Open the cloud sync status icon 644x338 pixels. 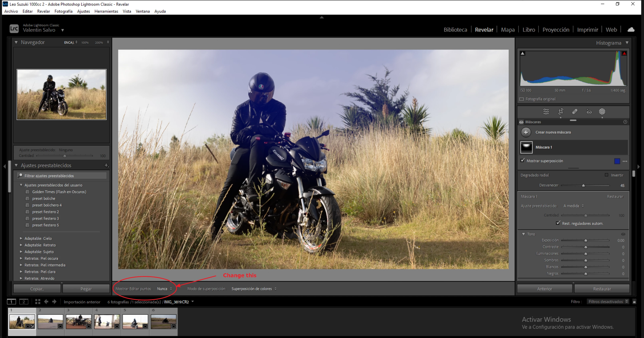click(631, 30)
